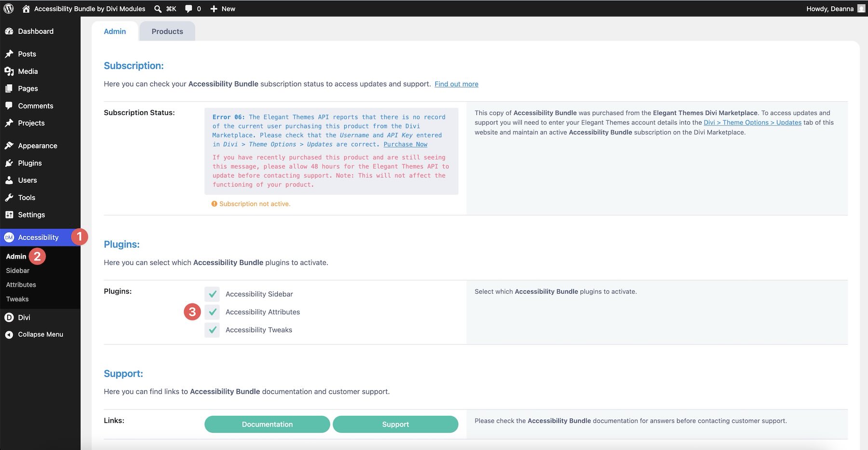Open search via magnifier icon
The width and height of the screenshot is (868, 450).
click(158, 9)
